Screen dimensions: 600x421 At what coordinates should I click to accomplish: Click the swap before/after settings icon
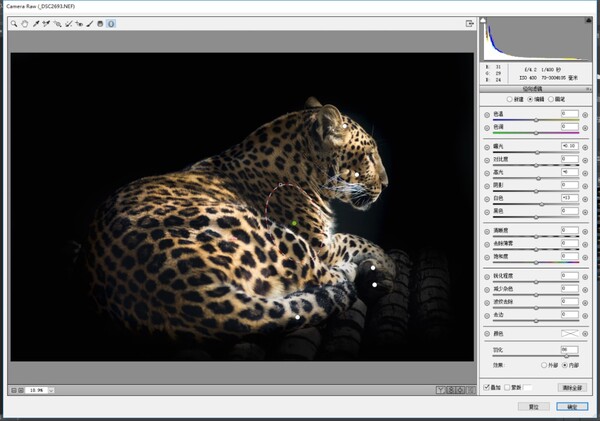point(451,390)
